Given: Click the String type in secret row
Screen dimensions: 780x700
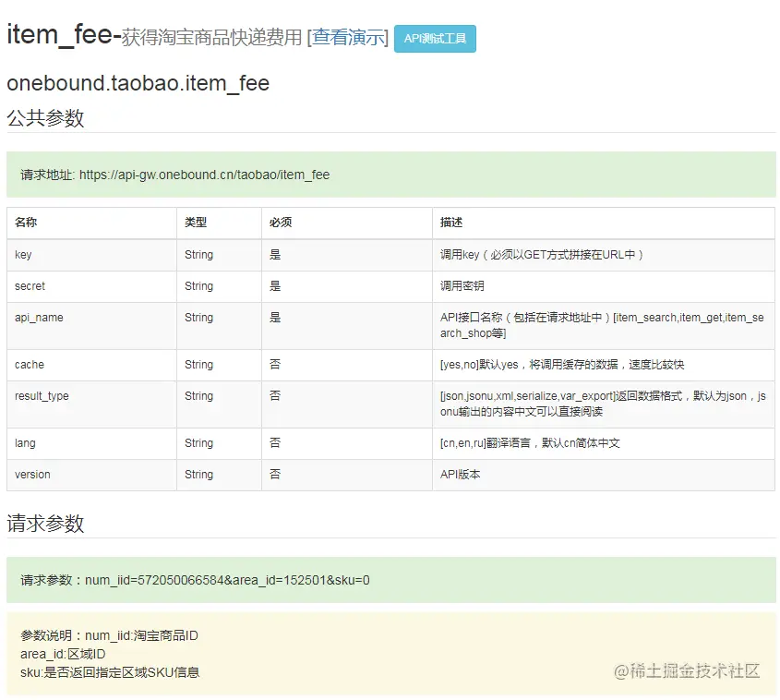Looking at the screenshot, I should (x=198, y=286).
